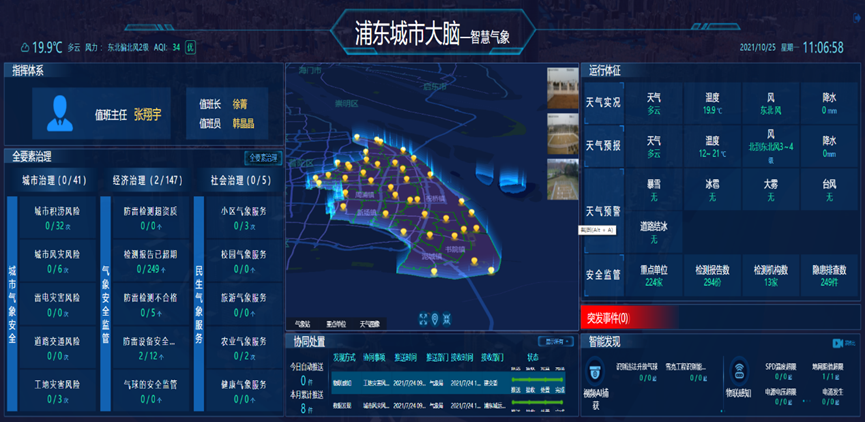The image size is (865, 422).
Task: Click the 重点单位 224家 tile
Action: click(654, 275)
